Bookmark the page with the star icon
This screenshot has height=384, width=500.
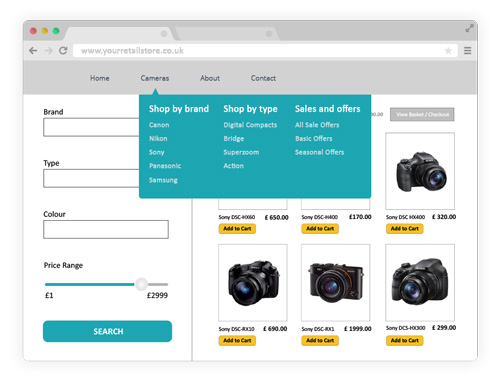[448, 51]
